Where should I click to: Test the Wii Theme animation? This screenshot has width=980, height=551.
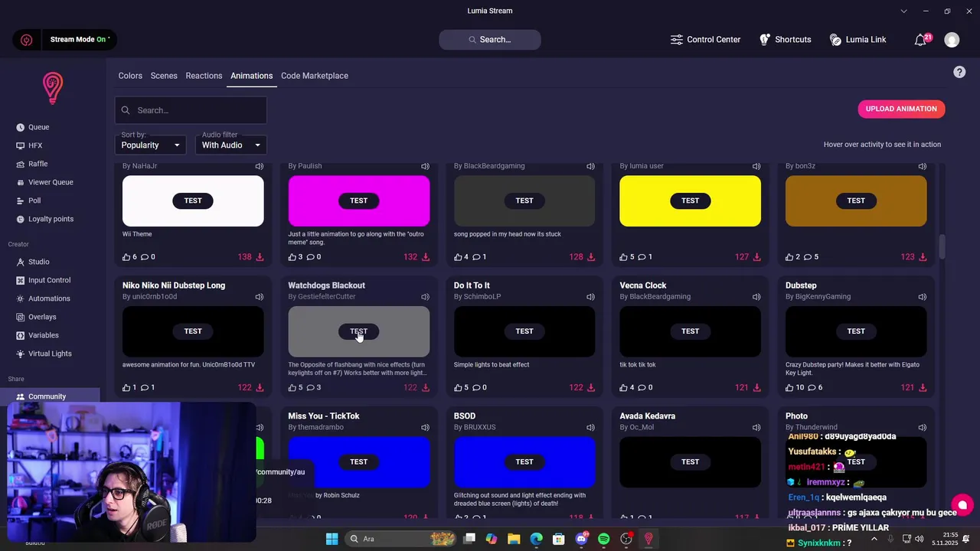pos(193,201)
